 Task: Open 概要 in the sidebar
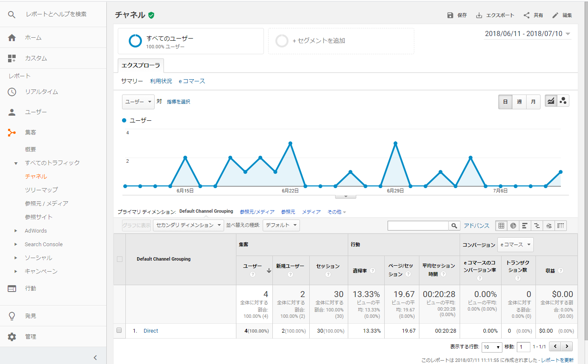coord(31,150)
